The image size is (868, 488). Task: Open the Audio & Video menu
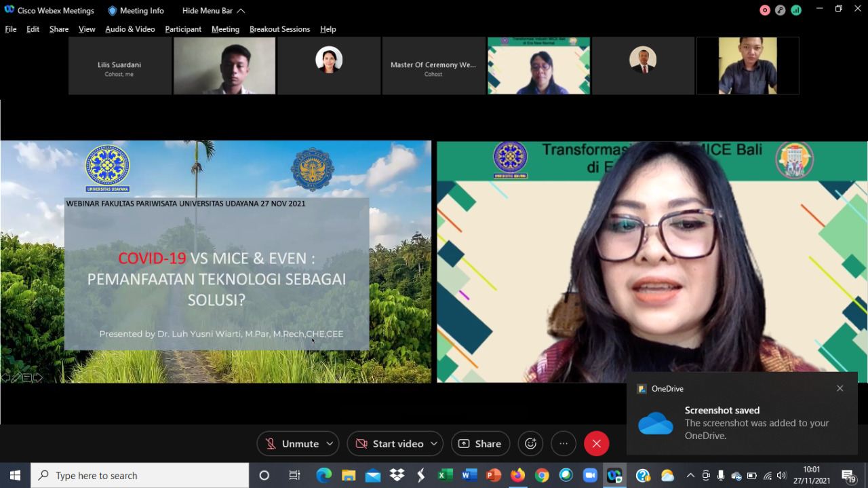130,29
